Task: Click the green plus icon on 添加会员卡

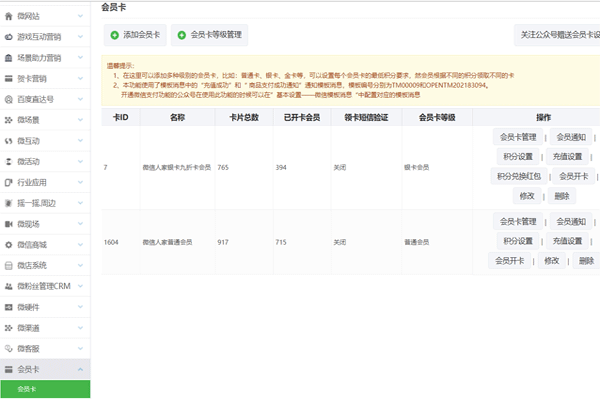Action: coord(114,35)
